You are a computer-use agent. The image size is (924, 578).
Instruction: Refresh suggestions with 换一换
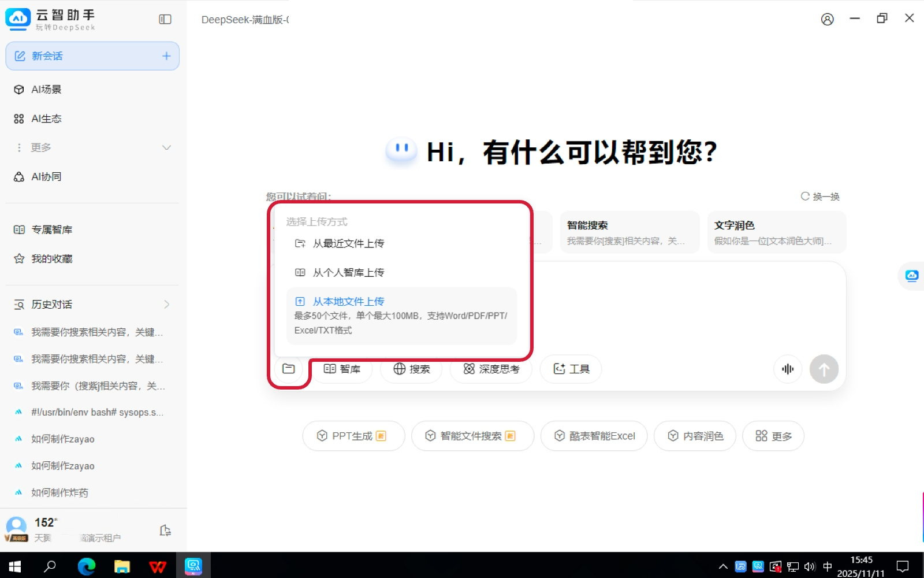click(x=820, y=197)
